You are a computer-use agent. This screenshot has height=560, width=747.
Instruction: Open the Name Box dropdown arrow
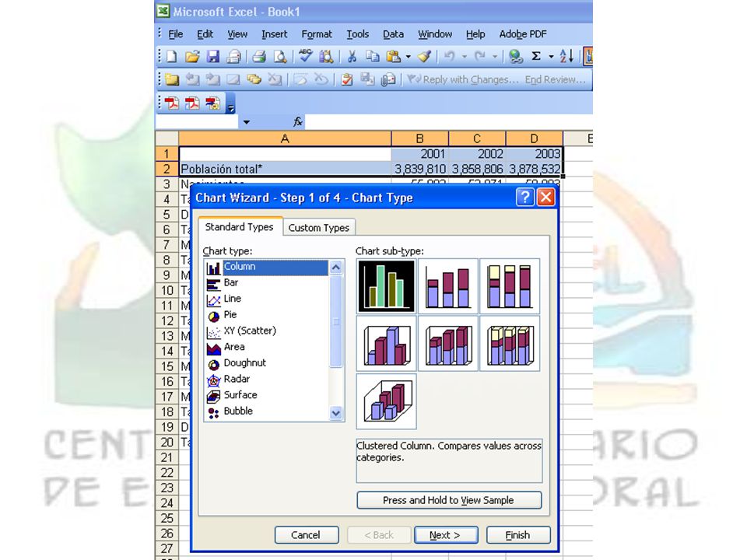(247, 122)
